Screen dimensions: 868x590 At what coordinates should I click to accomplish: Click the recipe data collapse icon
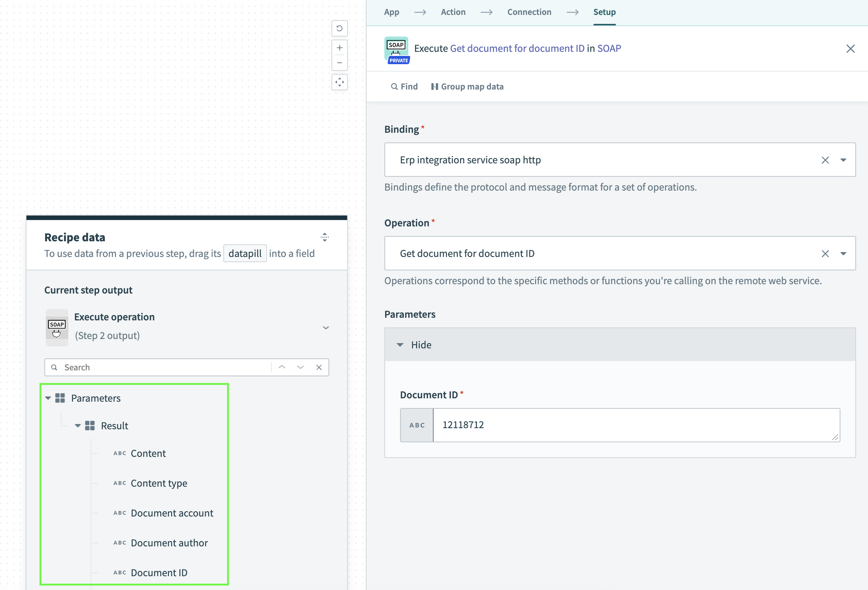tap(325, 237)
